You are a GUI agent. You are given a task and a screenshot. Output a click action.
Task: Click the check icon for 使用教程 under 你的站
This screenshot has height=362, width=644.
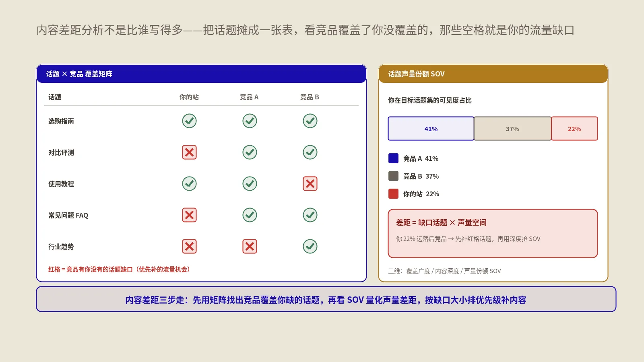[x=189, y=183]
